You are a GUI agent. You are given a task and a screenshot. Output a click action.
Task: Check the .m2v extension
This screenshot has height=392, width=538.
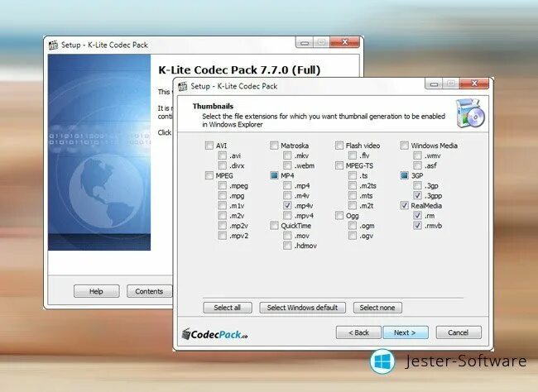[x=223, y=215]
